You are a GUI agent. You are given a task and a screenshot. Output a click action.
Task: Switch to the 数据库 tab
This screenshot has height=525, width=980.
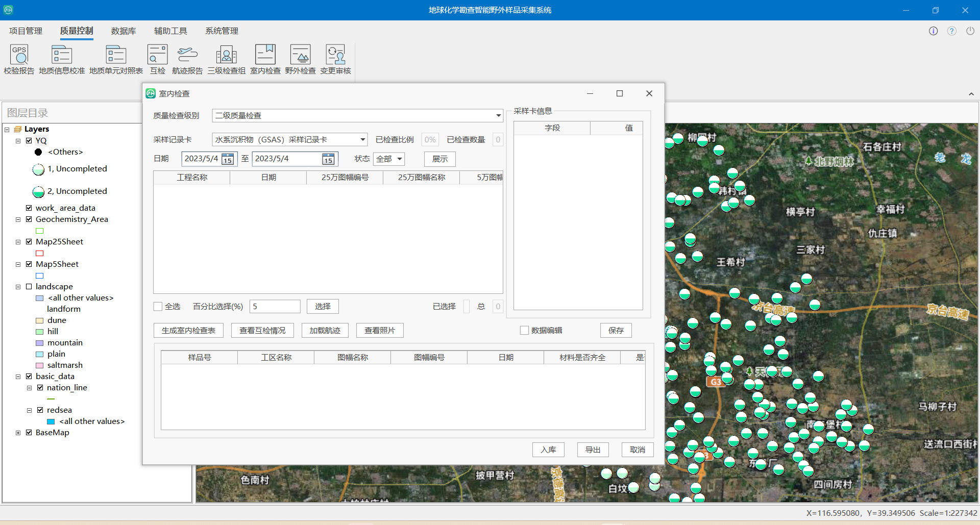pos(124,31)
